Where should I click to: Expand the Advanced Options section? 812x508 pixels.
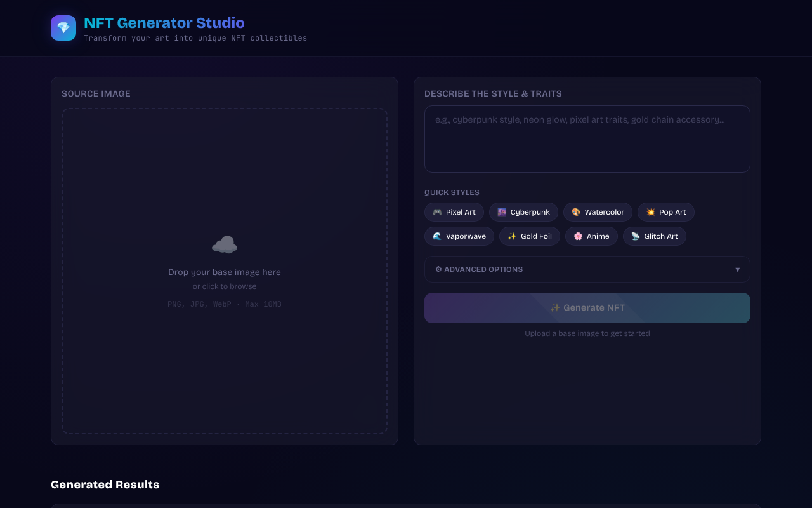pos(587,269)
